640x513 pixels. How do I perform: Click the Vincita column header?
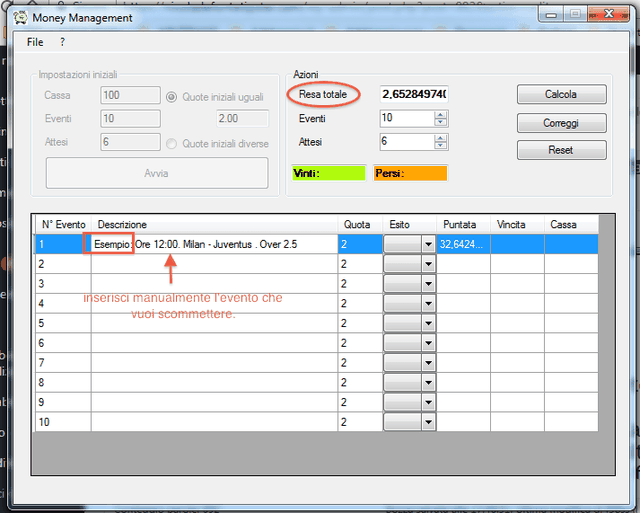click(518, 224)
